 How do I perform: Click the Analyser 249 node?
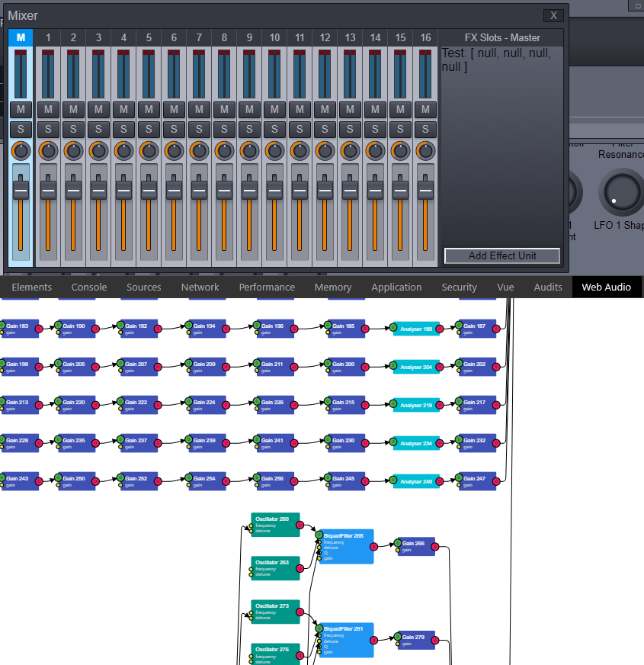(x=416, y=481)
